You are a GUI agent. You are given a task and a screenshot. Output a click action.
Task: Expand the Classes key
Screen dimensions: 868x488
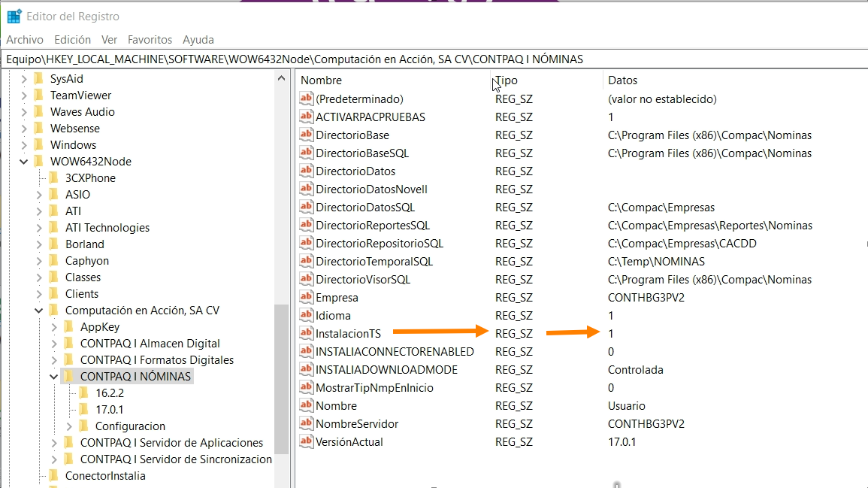(x=39, y=277)
